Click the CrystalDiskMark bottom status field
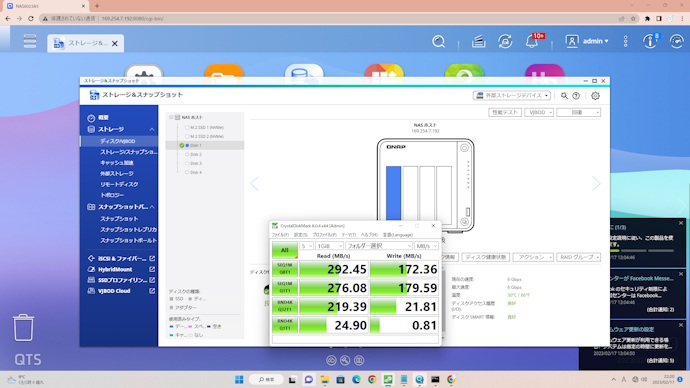 [355, 339]
